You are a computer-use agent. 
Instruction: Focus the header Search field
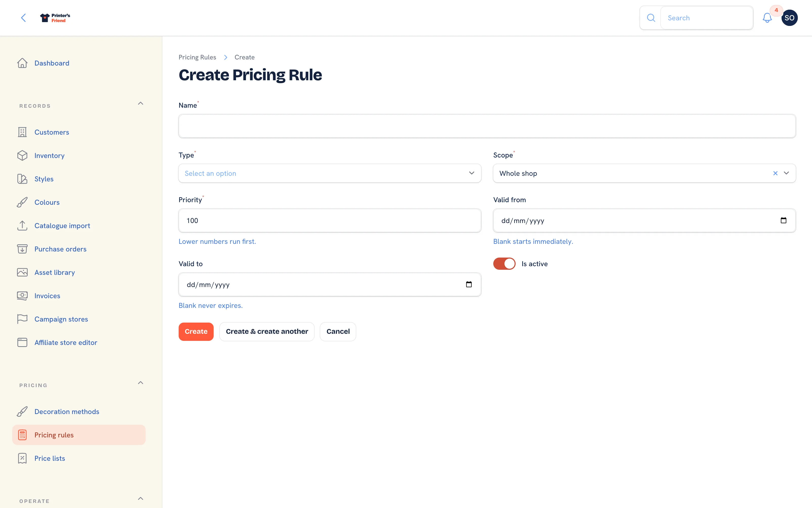pos(707,18)
